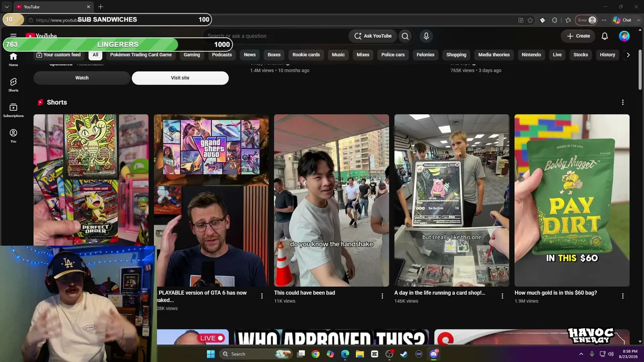Open YouTube notifications bell
This screenshot has width=644, height=362.
click(x=605, y=36)
